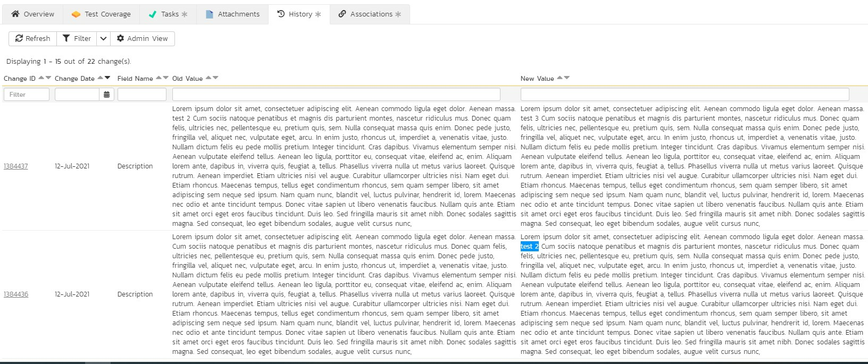Go to the Tasks tab
Image resolution: width=868 pixels, height=364 pixels.
pos(168,14)
